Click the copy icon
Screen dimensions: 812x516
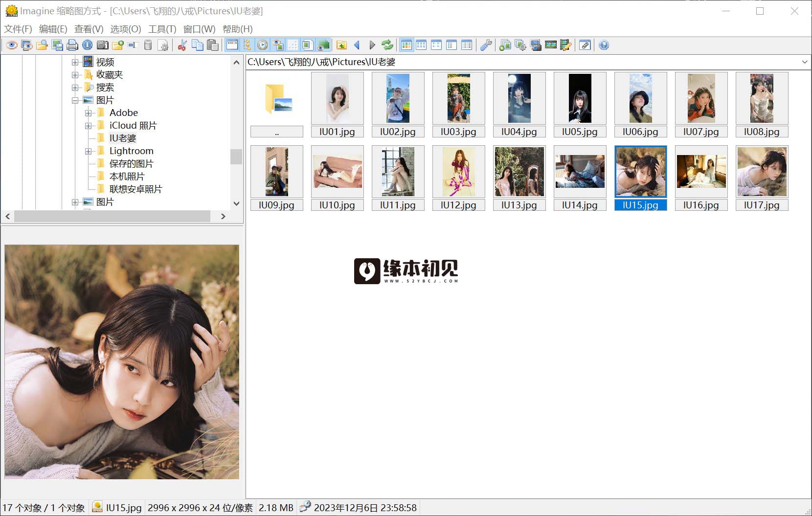pos(197,45)
